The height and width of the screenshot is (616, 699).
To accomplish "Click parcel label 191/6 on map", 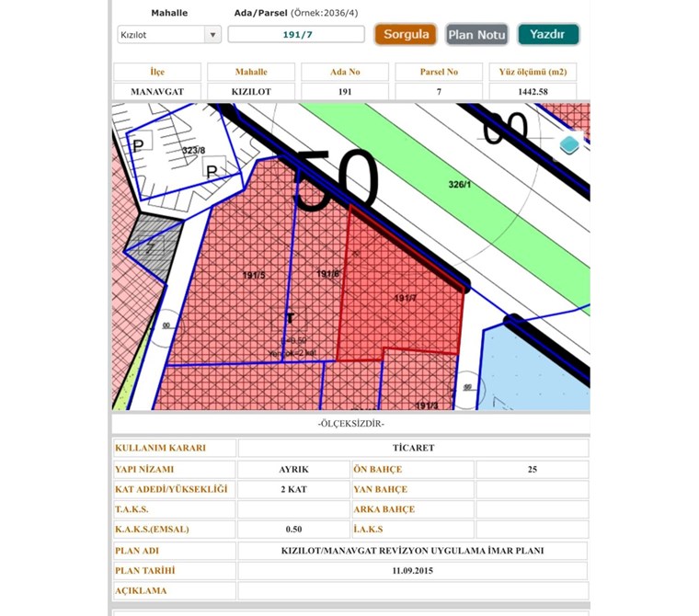I will click(327, 274).
